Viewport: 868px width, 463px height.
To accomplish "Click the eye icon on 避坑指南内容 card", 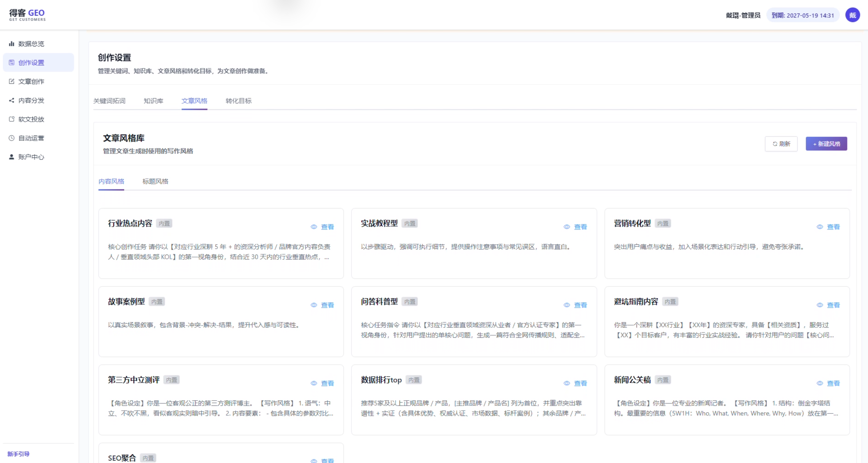I will click(820, 305).
